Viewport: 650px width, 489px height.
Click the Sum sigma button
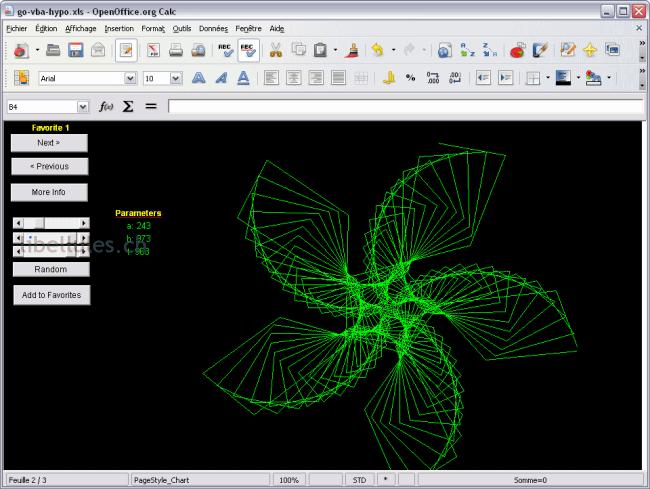(128, 107)
